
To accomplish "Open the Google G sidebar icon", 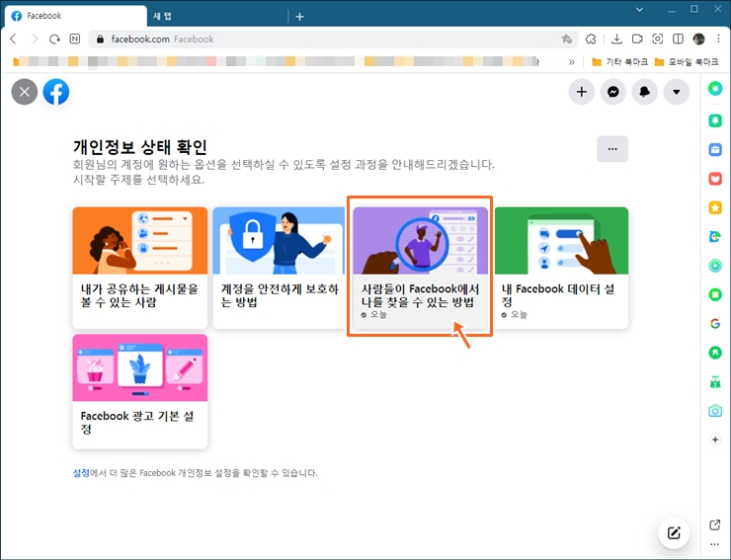I will click(714, 324).
